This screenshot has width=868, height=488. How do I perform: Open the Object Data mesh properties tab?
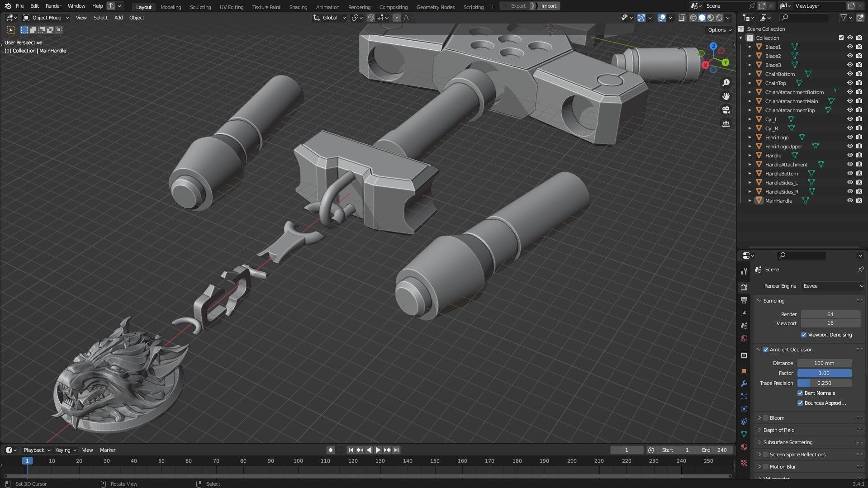coord(744,434)
